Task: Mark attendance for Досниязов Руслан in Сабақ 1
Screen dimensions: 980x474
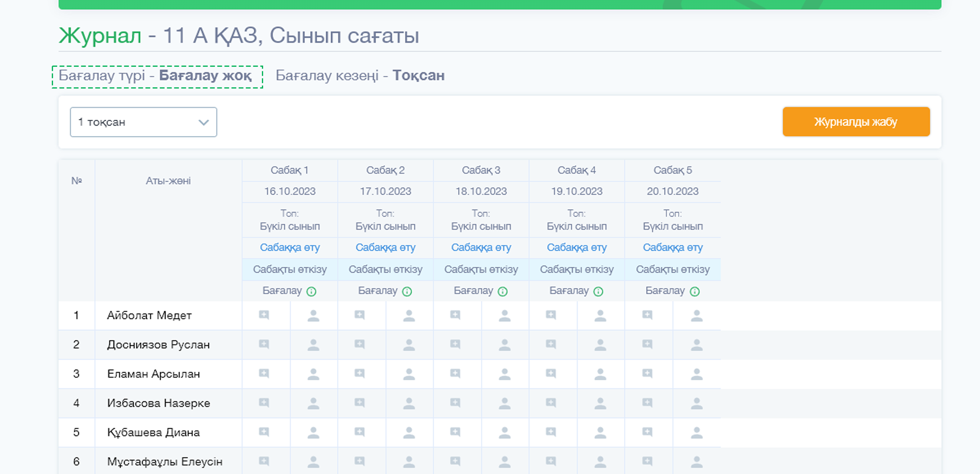Action: pos(313,345)
